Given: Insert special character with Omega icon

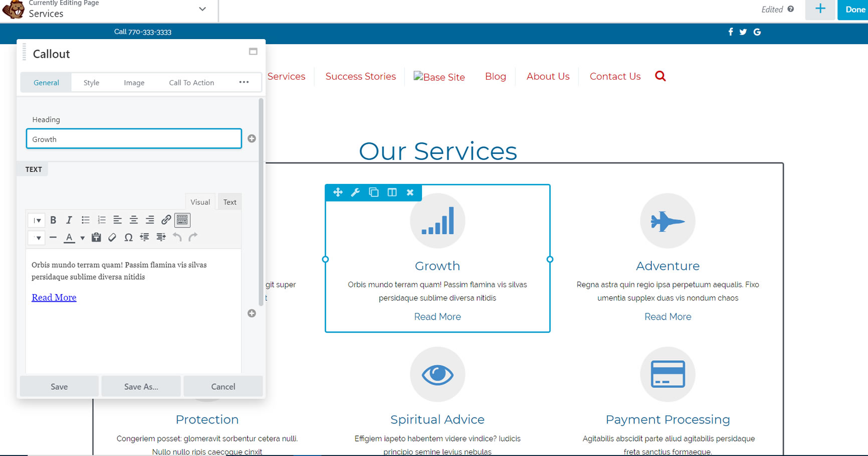Looking at the screenshot, I should pyautogui.click(x=128, y=238).
